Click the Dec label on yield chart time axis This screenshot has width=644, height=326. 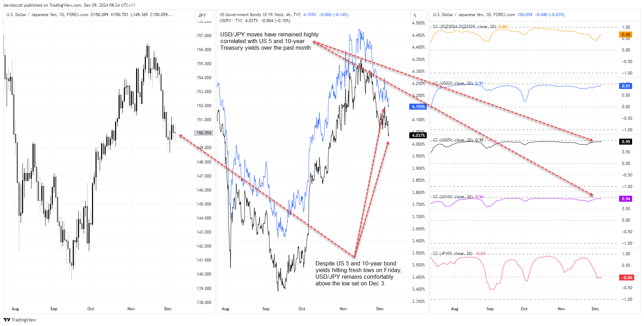tap(380, 309)
